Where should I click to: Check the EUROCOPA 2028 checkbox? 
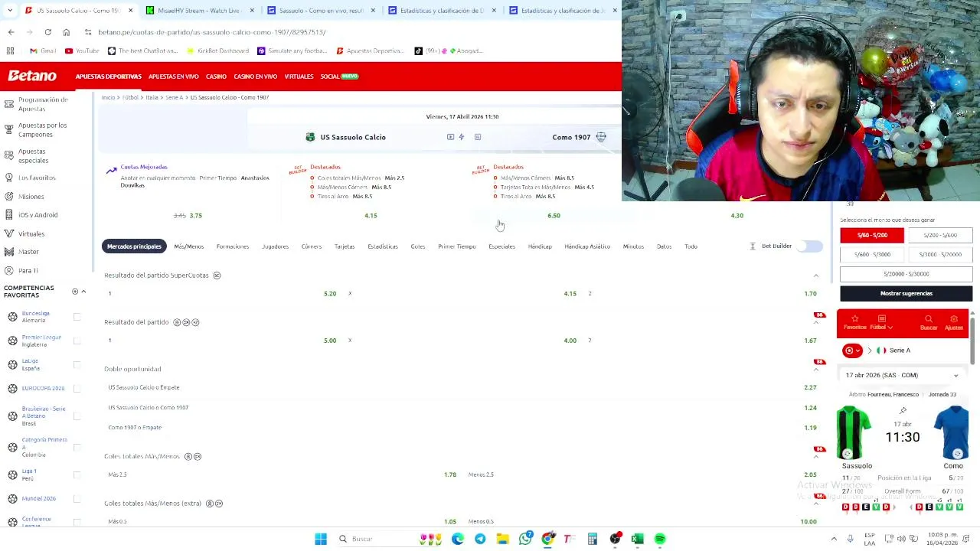click(x=77, y=388)
